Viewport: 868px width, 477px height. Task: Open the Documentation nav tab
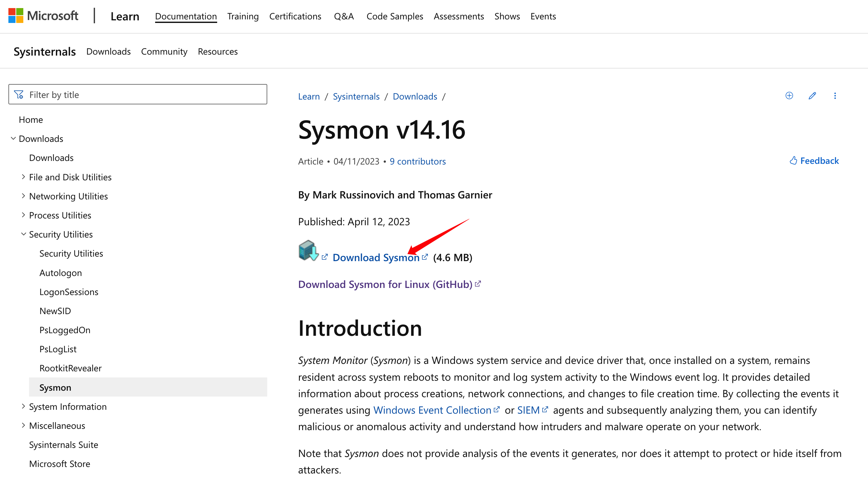186,16
